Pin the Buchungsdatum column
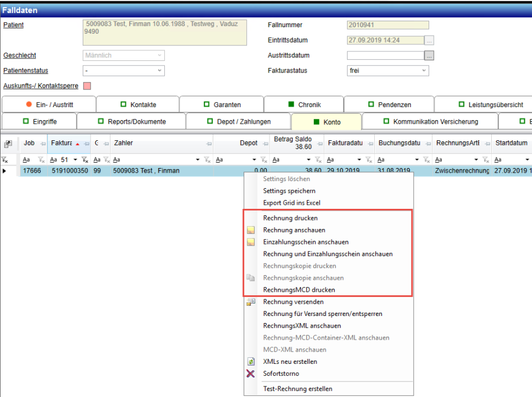The image size is (532, 397). coord(428,144)
